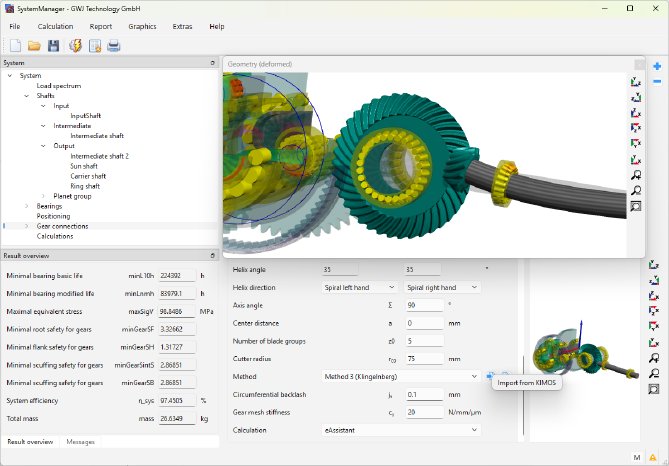Open the Calculation eAssistant dropdown
The width and height of the screenshot is (669, 466).
pyautogui.click(x=401, y=430)
